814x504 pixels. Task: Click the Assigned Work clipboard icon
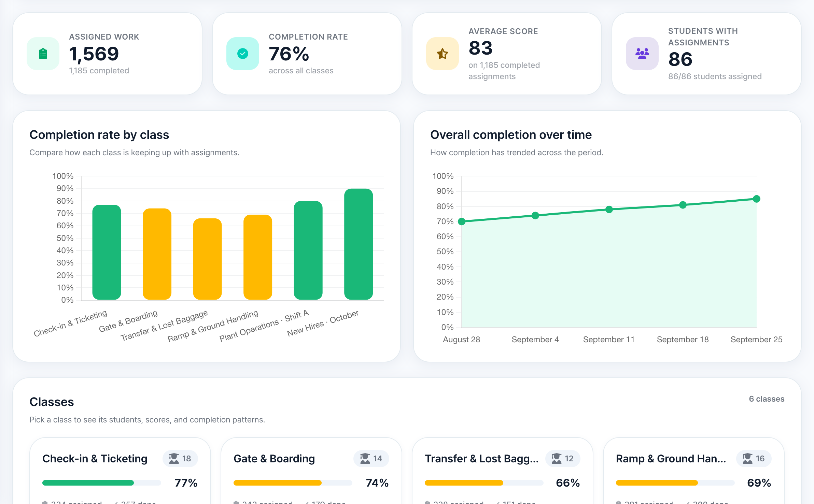point(43,54)
